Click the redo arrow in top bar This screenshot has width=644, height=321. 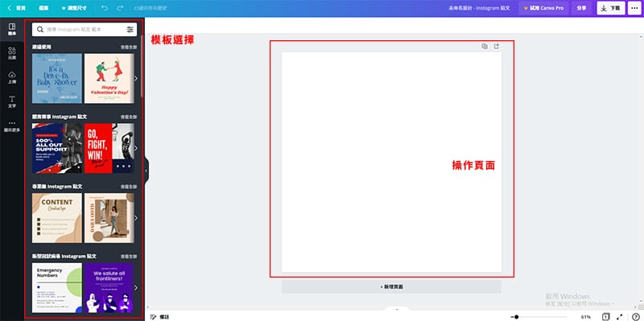coord(120,8)
